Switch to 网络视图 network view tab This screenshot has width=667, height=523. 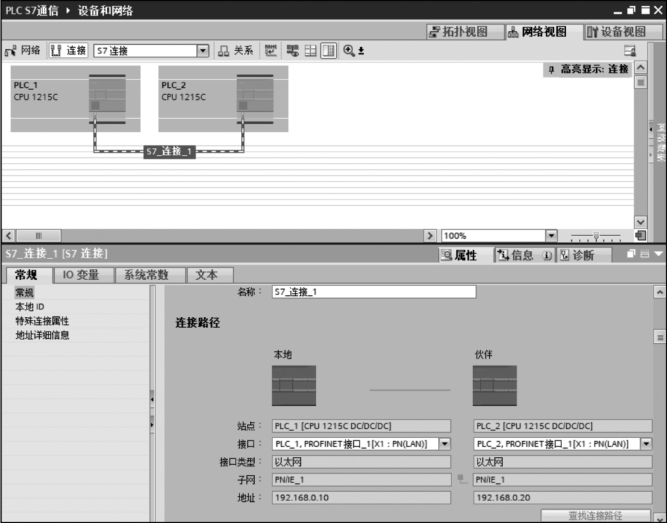coord(544,32)
